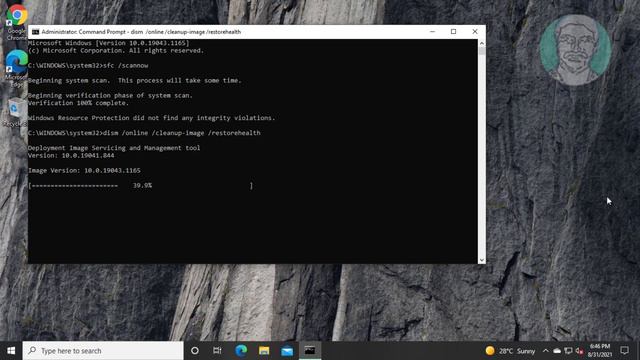640x360 pixels.
Task: Open the 28°C Sunny weather widget
Action: coord(510,351)
